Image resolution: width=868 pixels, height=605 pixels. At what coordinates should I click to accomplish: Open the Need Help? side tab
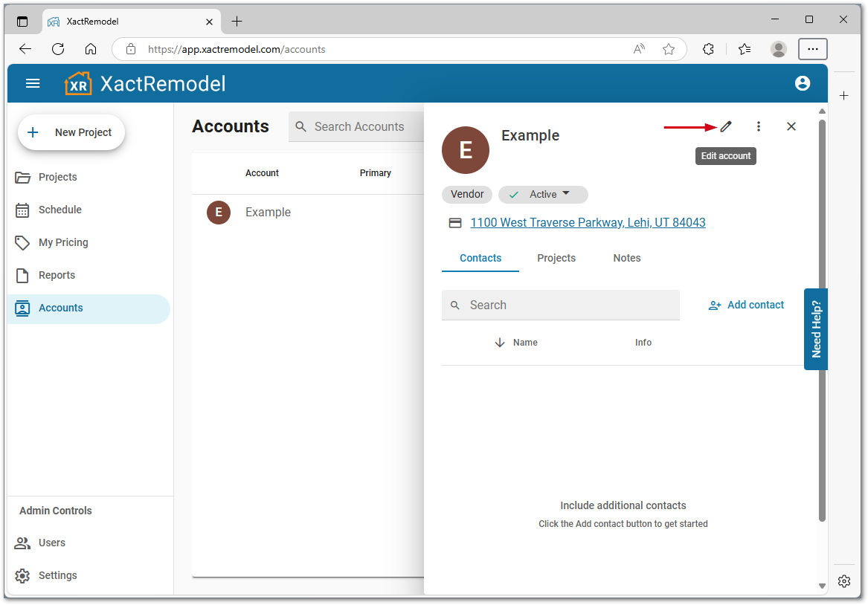point(816,329)
